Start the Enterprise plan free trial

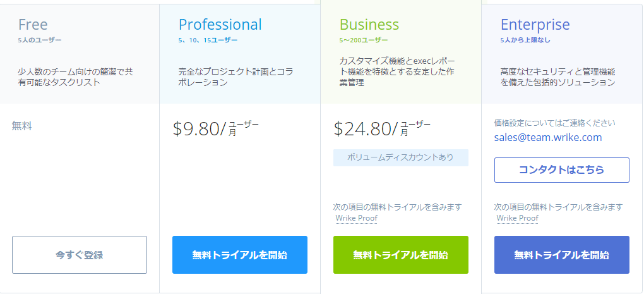tap(562, 255)
